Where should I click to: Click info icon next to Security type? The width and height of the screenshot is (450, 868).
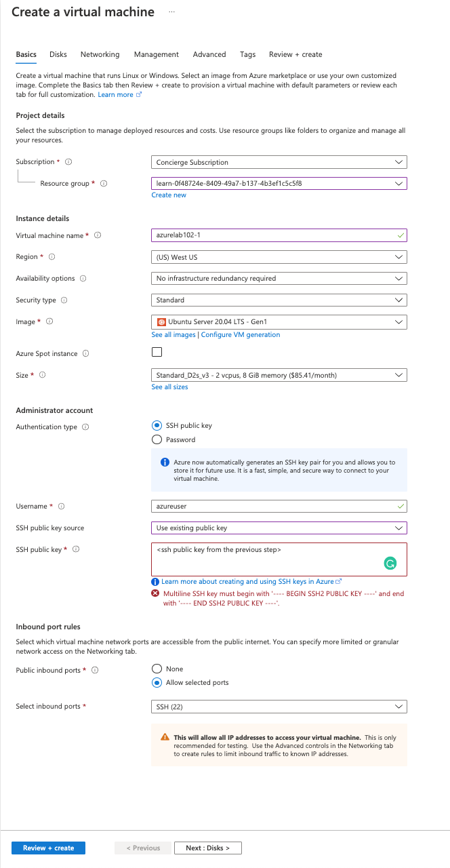(x=64, y=300)
